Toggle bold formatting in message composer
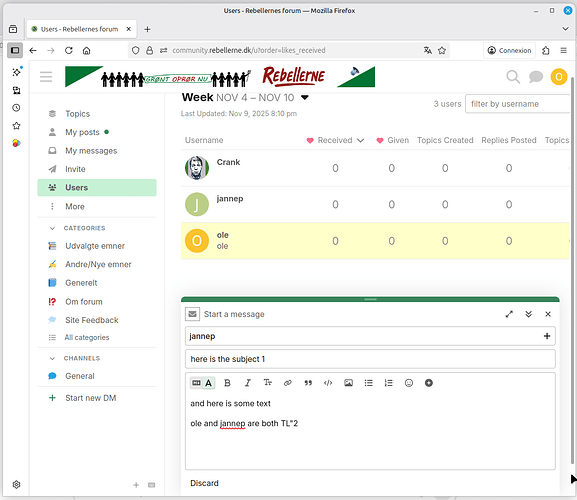The image size is (577, 500). point(227,383)
